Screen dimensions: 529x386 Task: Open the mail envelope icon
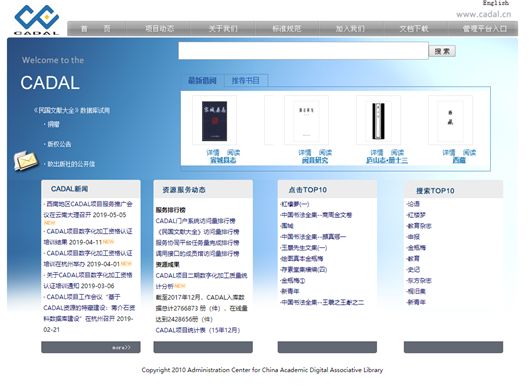(x=26, y=161)
